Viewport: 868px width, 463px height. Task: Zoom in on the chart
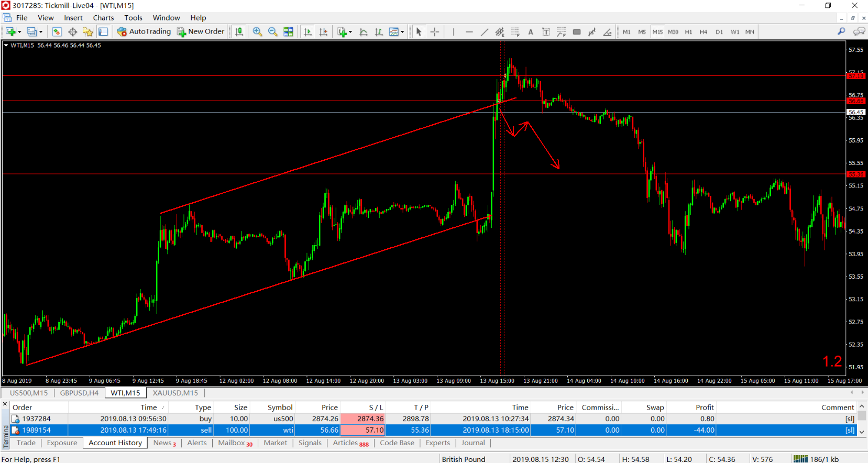[x=257, y=31]
